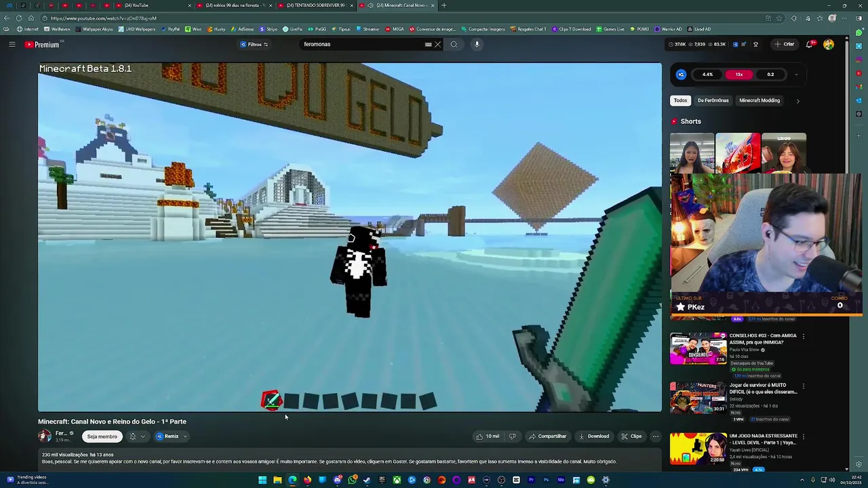Click the Trending videos taskbar widget
The width and height of the screenshot is (868, 488).
(x=27, y=480)
